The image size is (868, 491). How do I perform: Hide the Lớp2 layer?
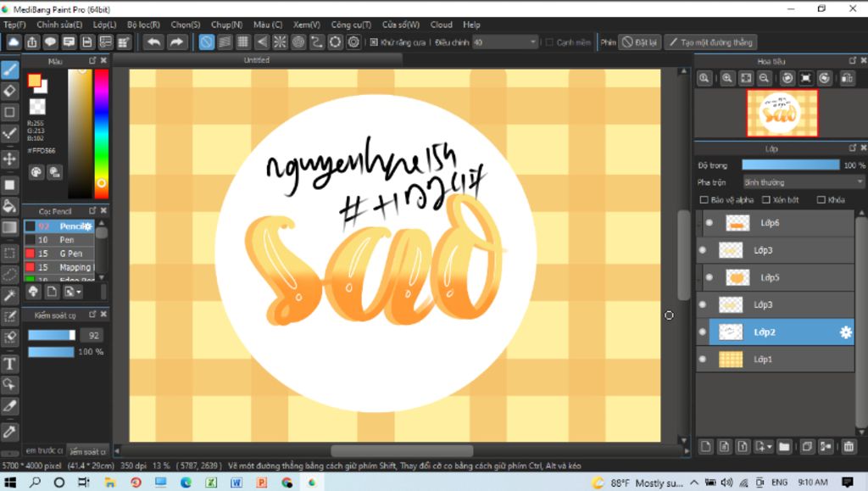click(x=703, y=332)
